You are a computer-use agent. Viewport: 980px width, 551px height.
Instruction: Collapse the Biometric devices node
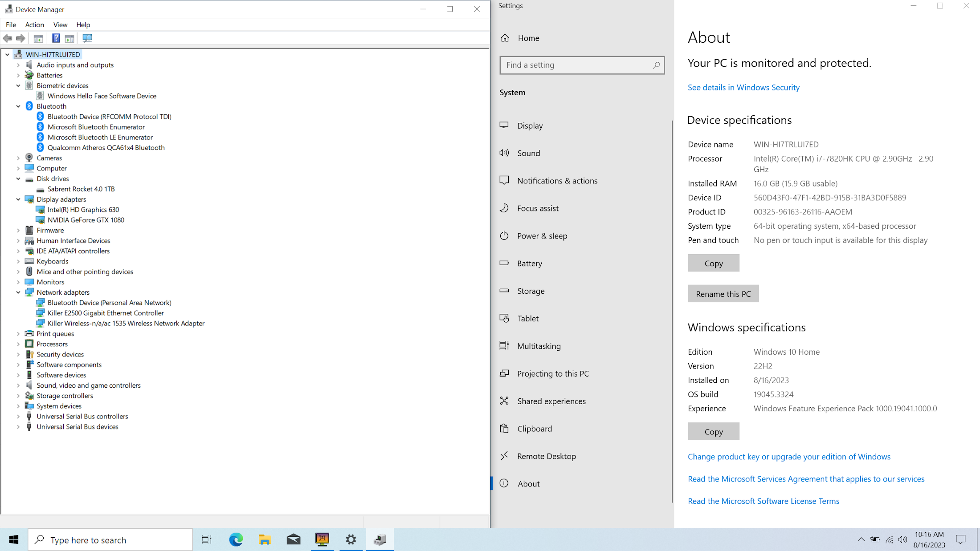coord(18,85)
